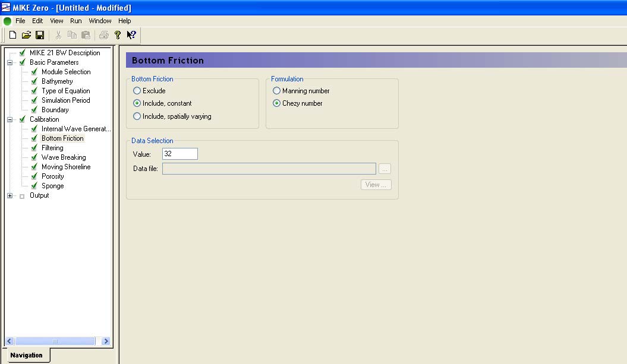Select MIKE 21 BW Description tree item

point(65,53)
